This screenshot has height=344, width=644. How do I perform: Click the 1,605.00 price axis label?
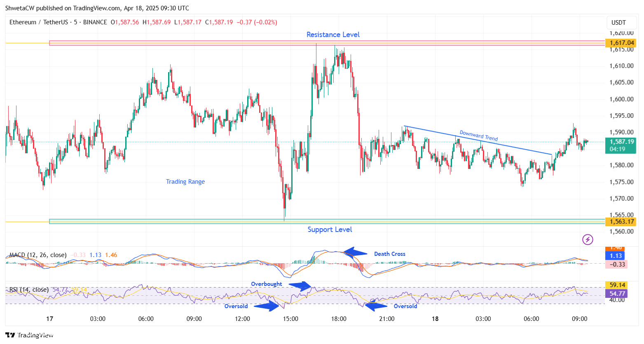pos(621,82)
